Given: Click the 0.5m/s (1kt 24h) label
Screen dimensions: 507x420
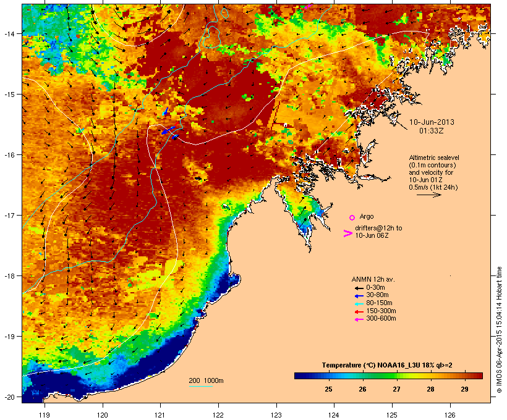Looking at the screenshot, I should point(433,187).
